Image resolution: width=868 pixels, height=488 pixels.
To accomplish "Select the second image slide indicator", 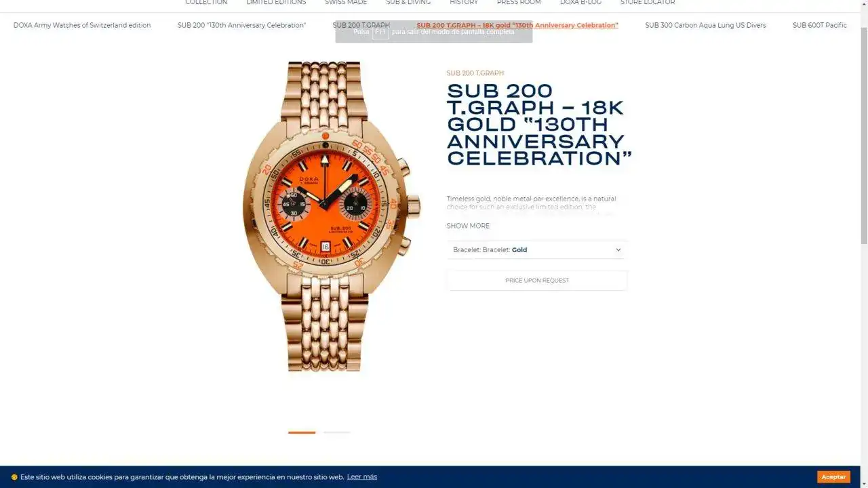I will pos(336,432).
